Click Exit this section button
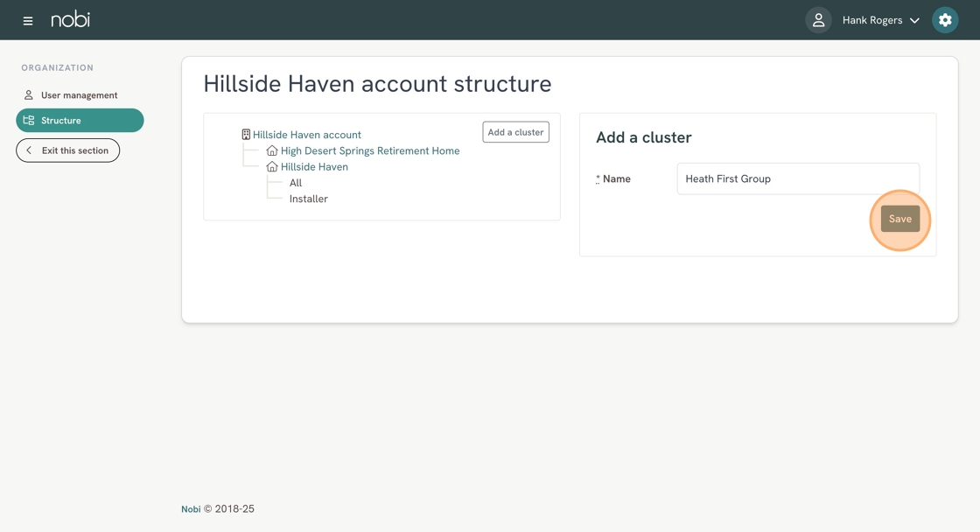Screen dimensions: 980x532 (x=67, y=150)
